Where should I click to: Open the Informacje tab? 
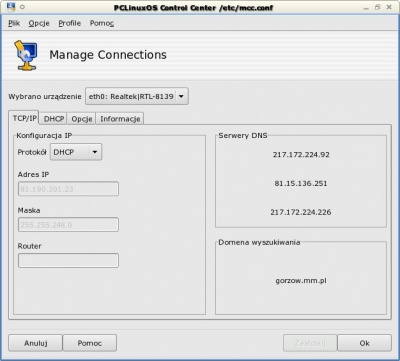[x=120, y=119]
